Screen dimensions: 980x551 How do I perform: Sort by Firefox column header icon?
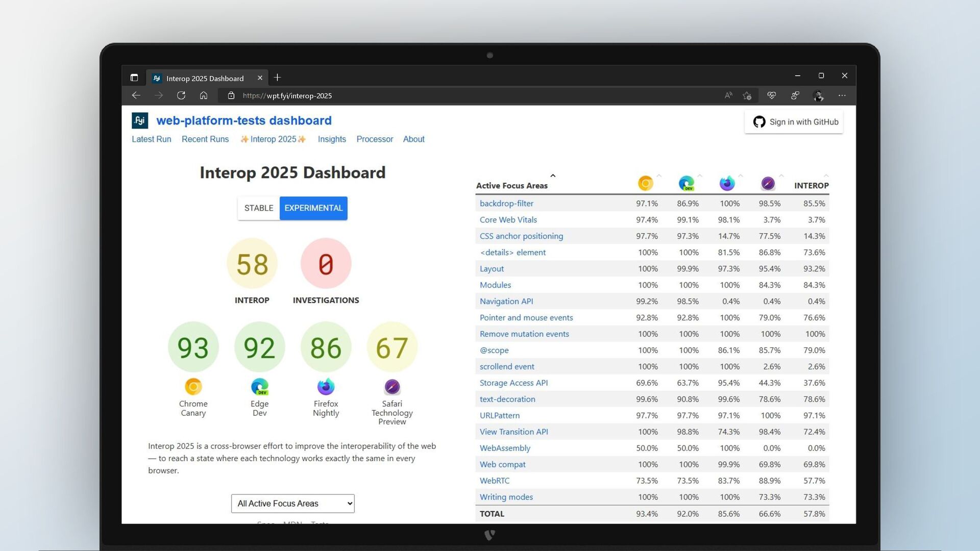(727, 183)
